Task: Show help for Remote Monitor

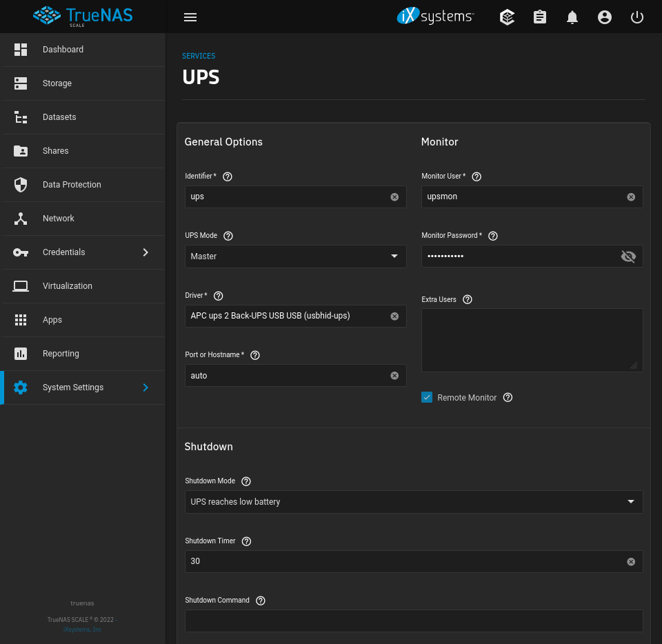Action: [508, 398]
